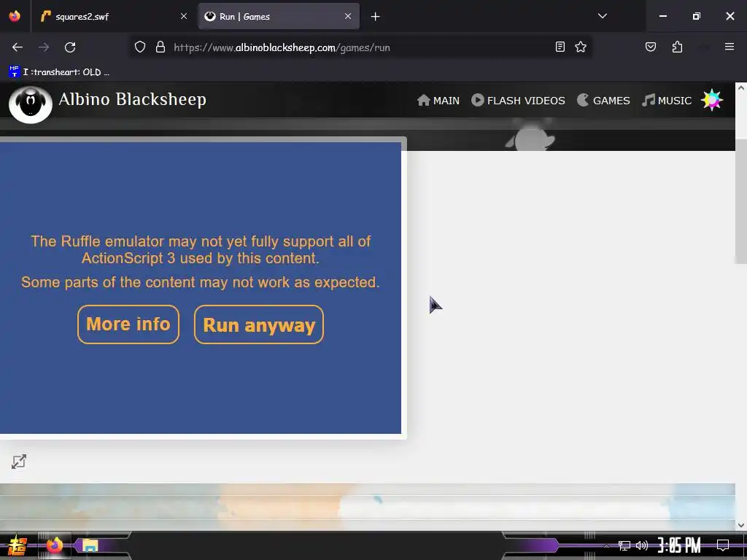Open the Firefox hamburger menu
Viewport: 747px width, 560px height.
[x=729, y=47]
